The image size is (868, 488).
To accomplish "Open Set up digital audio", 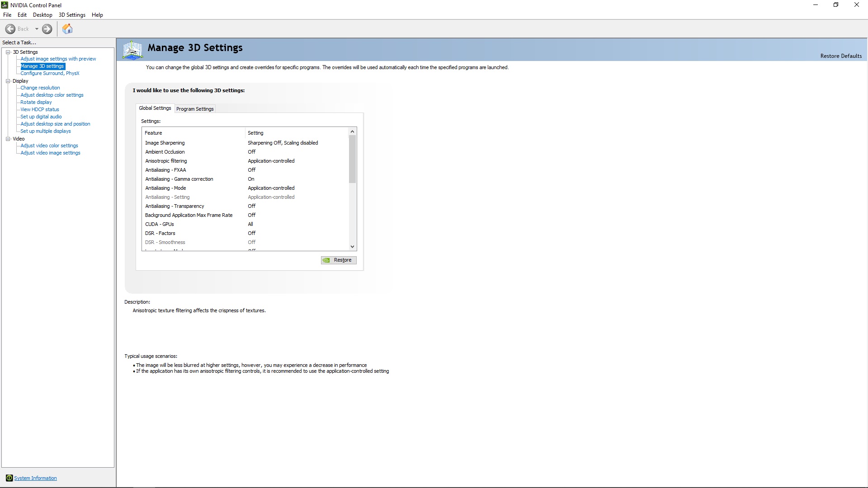I will click(x=41, y=117).
